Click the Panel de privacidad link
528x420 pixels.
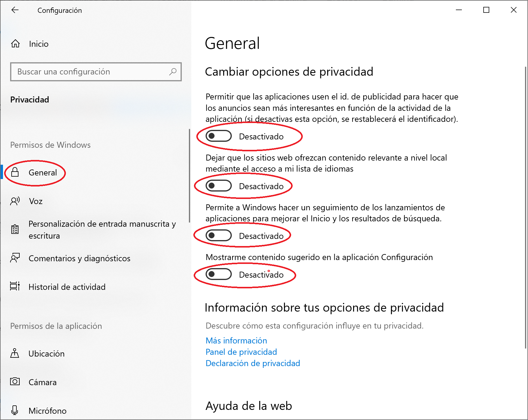241,352
